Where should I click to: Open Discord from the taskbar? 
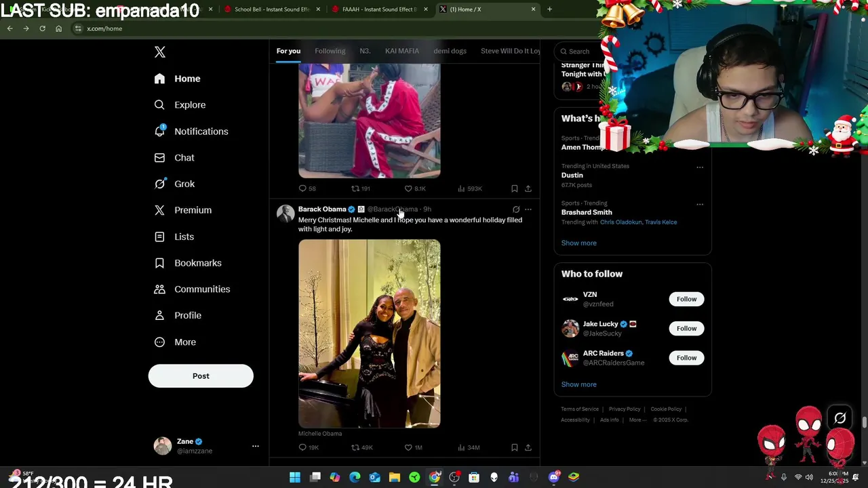tap(554, 477)
